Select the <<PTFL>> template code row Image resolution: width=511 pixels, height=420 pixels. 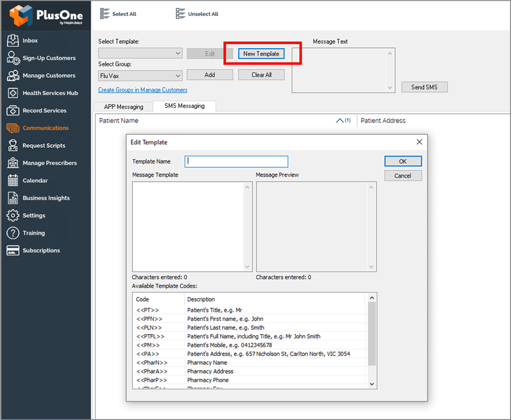250,336
